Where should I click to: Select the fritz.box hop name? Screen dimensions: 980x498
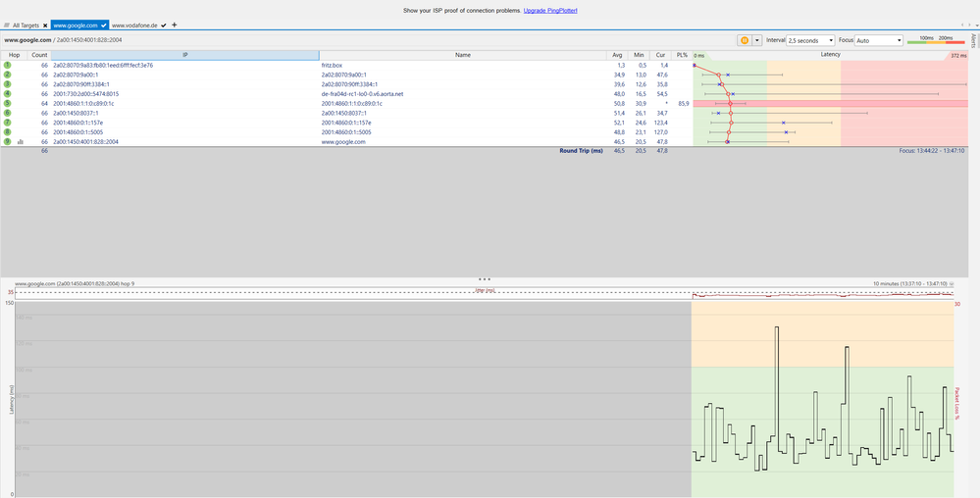pos(332,65)
